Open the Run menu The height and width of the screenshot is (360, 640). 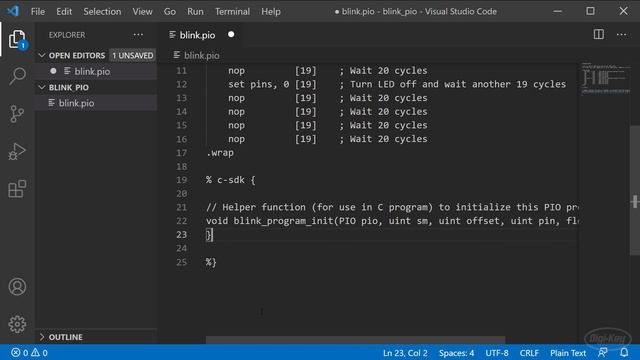195,11
